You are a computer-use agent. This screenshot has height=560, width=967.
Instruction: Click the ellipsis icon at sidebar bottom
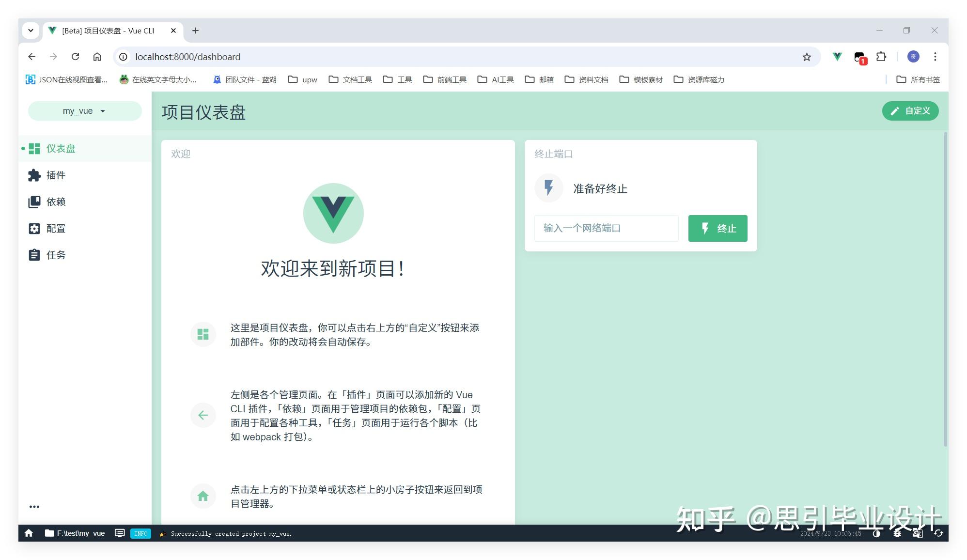point(34,506)
